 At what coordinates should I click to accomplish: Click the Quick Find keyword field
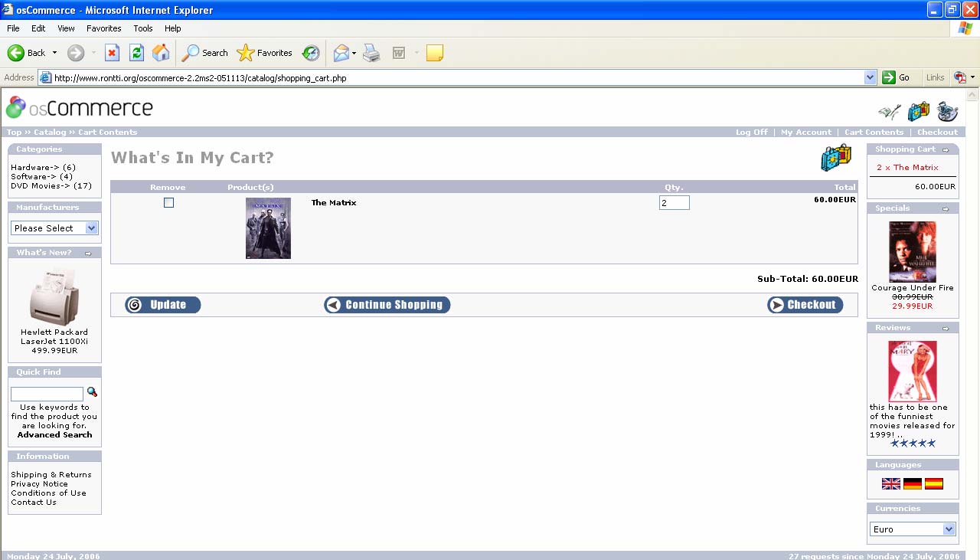[x=47, y=394]
